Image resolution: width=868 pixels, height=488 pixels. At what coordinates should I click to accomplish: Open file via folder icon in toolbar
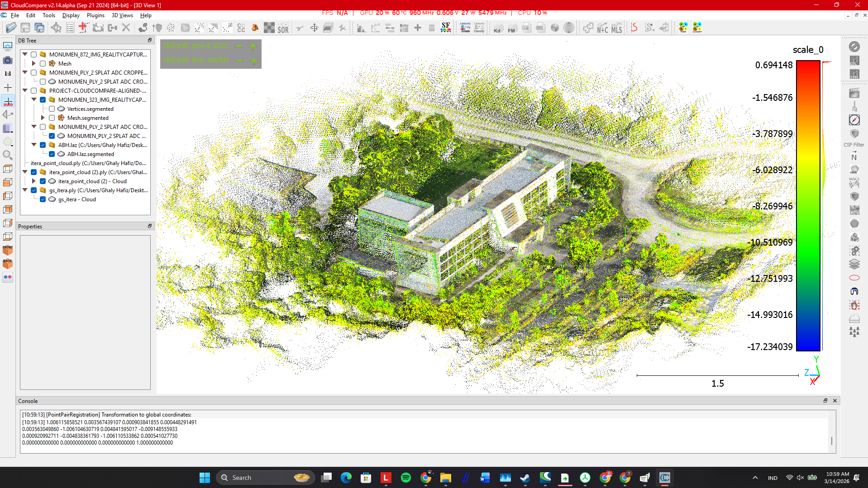pos(11,28)
